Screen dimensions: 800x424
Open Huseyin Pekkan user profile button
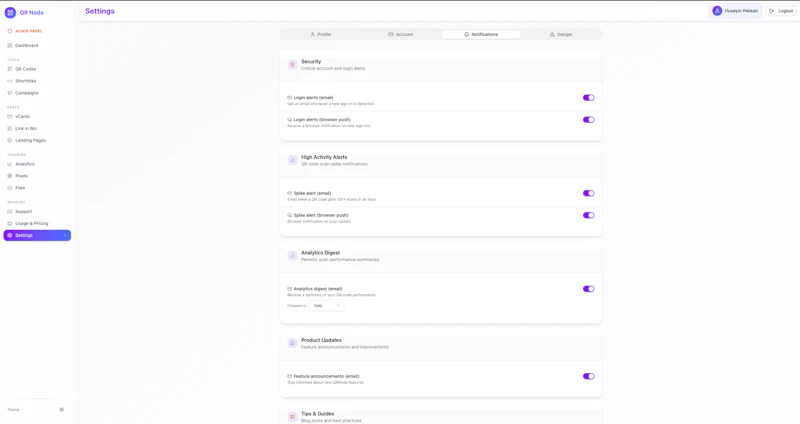coord(735,11)
